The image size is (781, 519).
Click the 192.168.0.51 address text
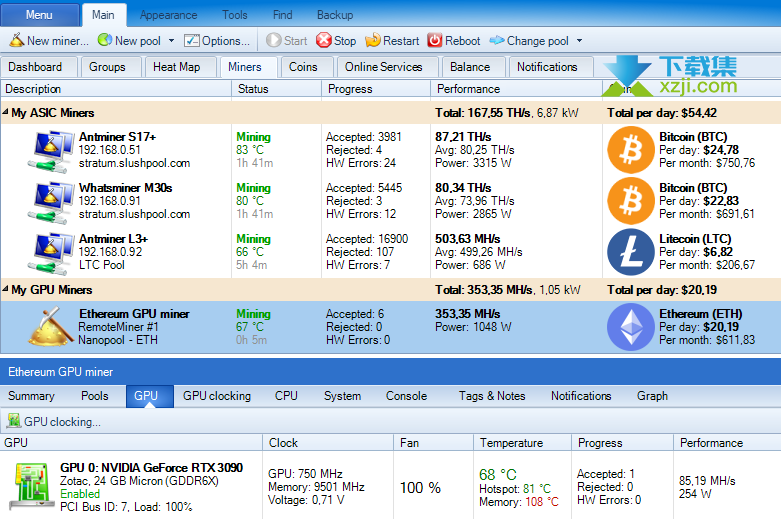click(110, 150)
